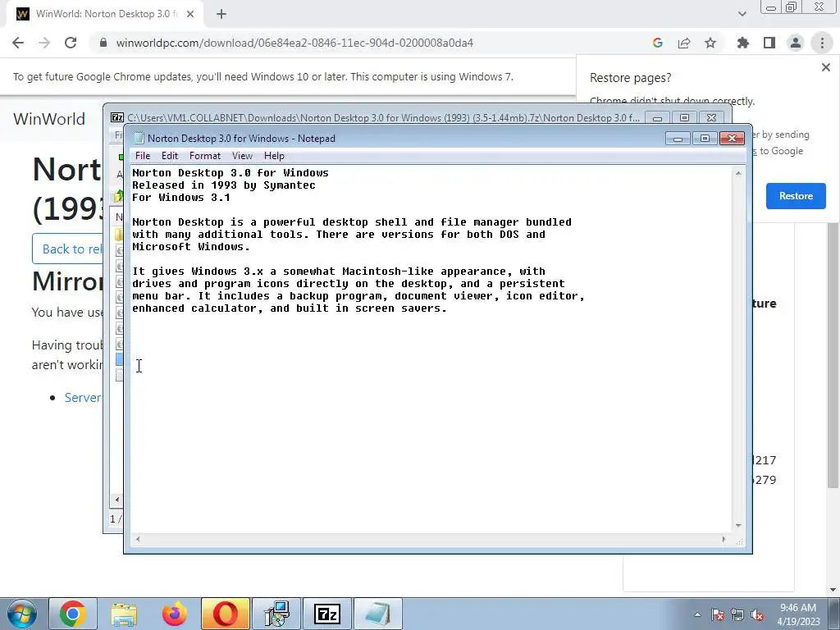
Task: Open Chrome profile avatar menu
Action: 796,43
